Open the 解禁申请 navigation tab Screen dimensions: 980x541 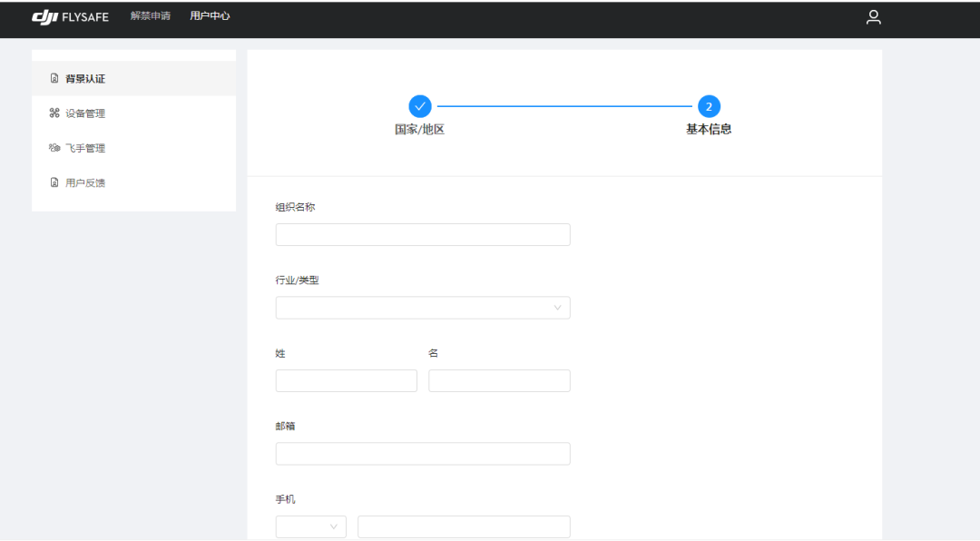click(150, 15)
